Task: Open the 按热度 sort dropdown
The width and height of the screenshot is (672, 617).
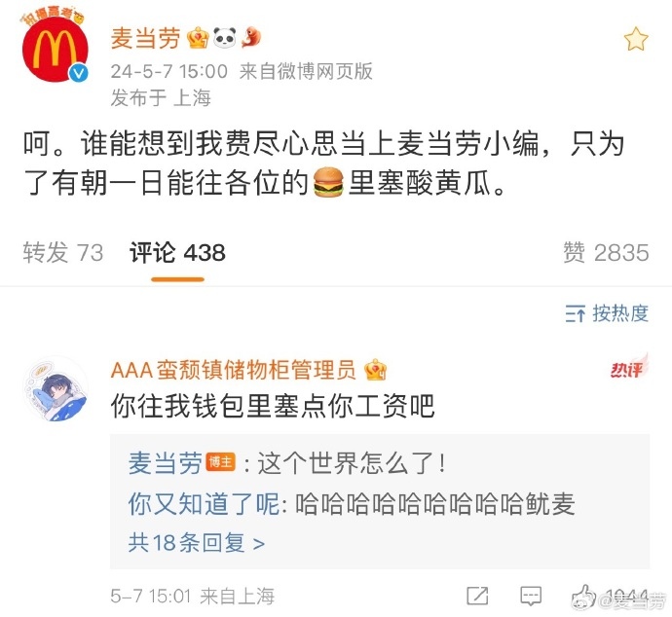Action: pyautogui.click(x=607, y=313)
